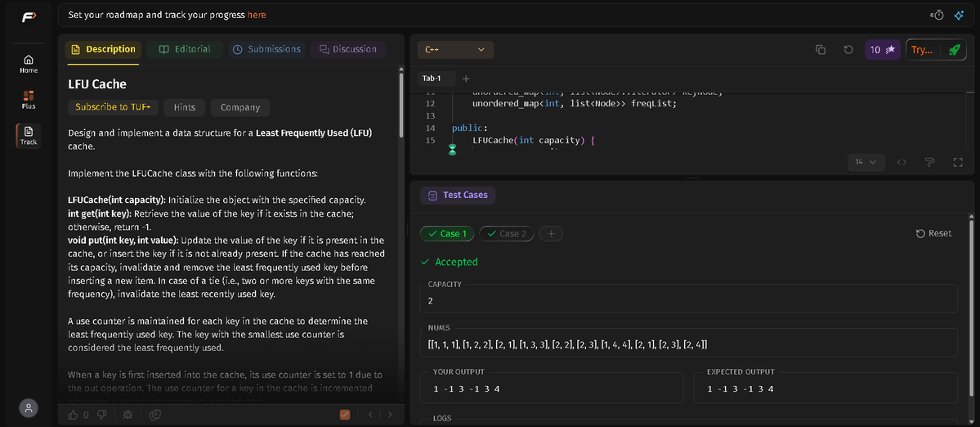Switch to the Editorial tab
980x427 pixels.
[185, 49]
